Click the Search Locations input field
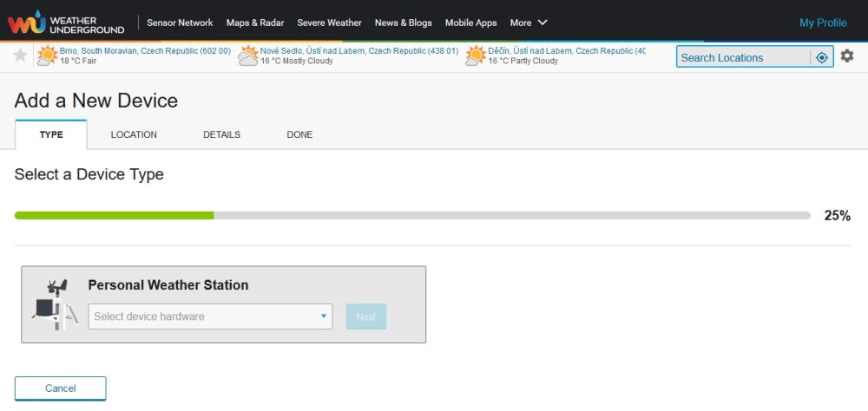 click(x=743, y=57)
